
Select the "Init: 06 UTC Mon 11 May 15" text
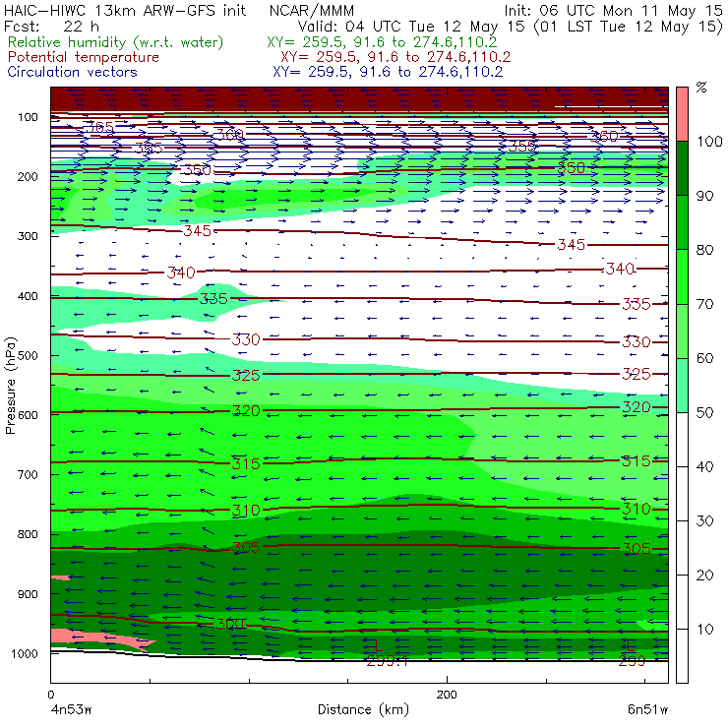613,10
